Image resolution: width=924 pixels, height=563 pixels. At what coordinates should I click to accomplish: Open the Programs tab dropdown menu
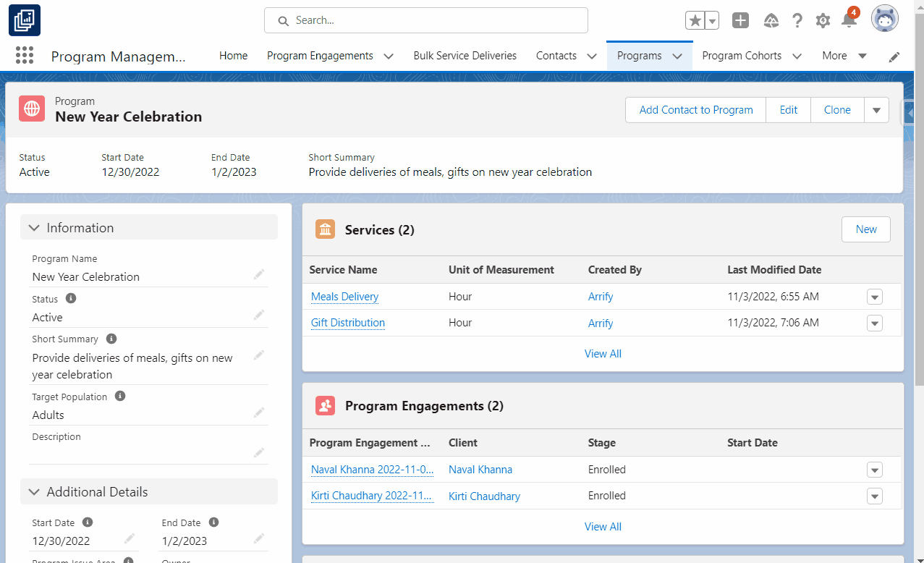677,56
